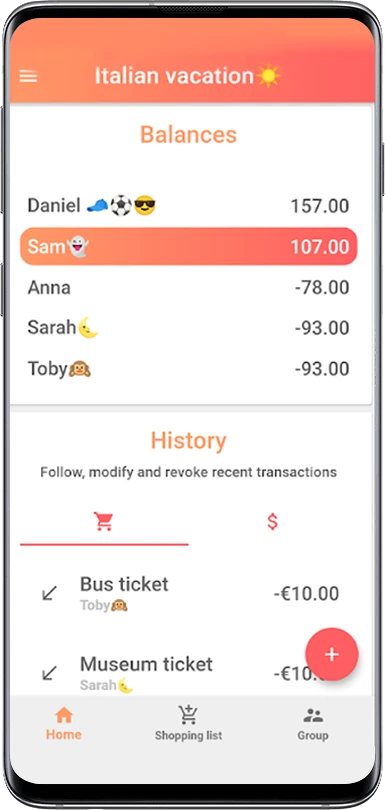This screenshot has height=810, width=385.
Task: Click the Bus ticket arrow icon
Action: 50,593
